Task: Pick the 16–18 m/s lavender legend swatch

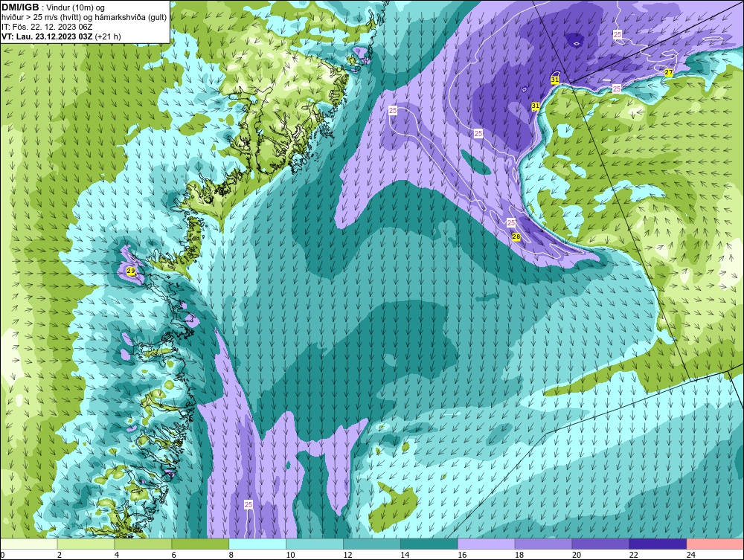Action: point(487,544)
